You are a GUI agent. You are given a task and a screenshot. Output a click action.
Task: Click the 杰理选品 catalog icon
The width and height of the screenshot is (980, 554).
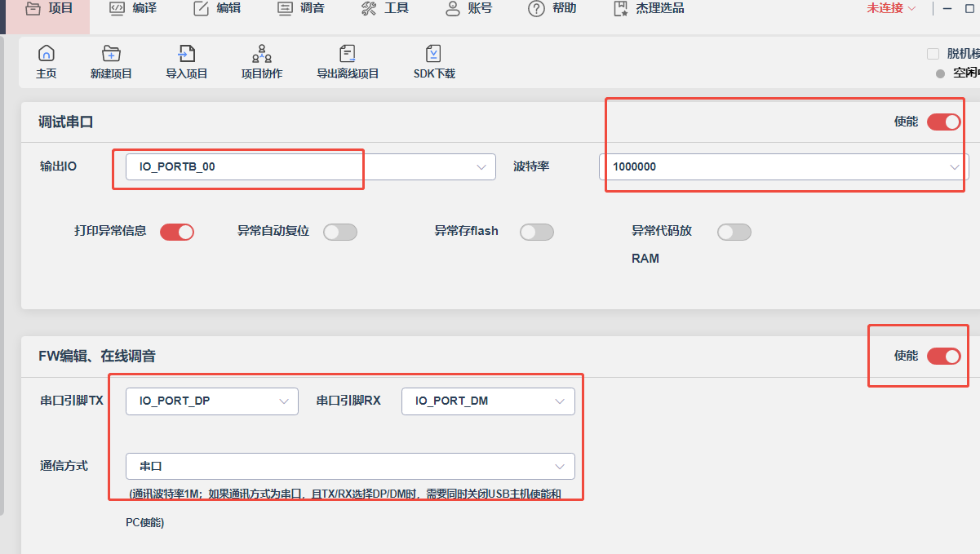[620, 9]
